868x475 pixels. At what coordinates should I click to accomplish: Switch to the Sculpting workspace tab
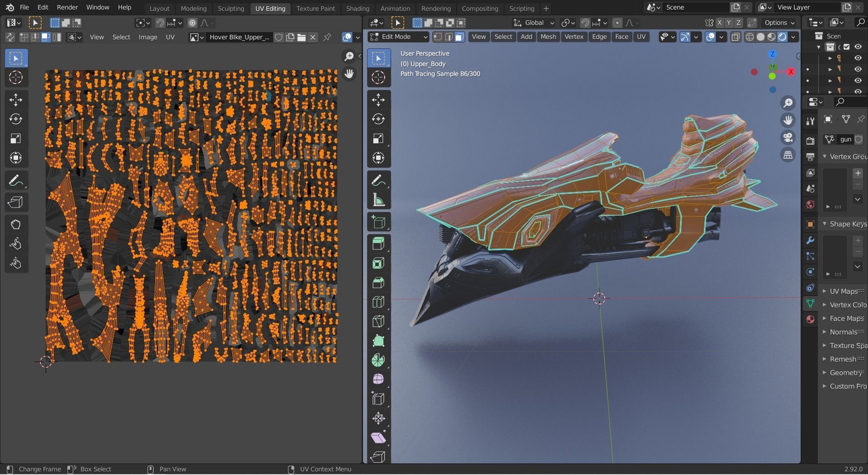click(231, 8)
